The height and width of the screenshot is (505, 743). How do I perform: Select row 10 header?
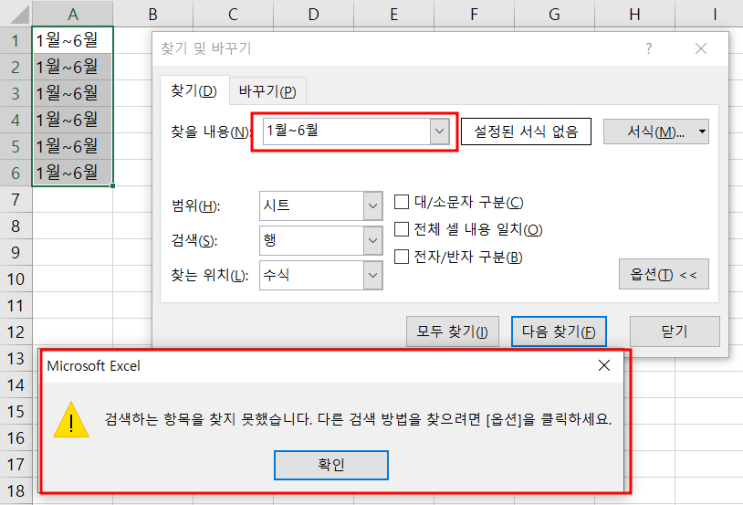[16, 279]
